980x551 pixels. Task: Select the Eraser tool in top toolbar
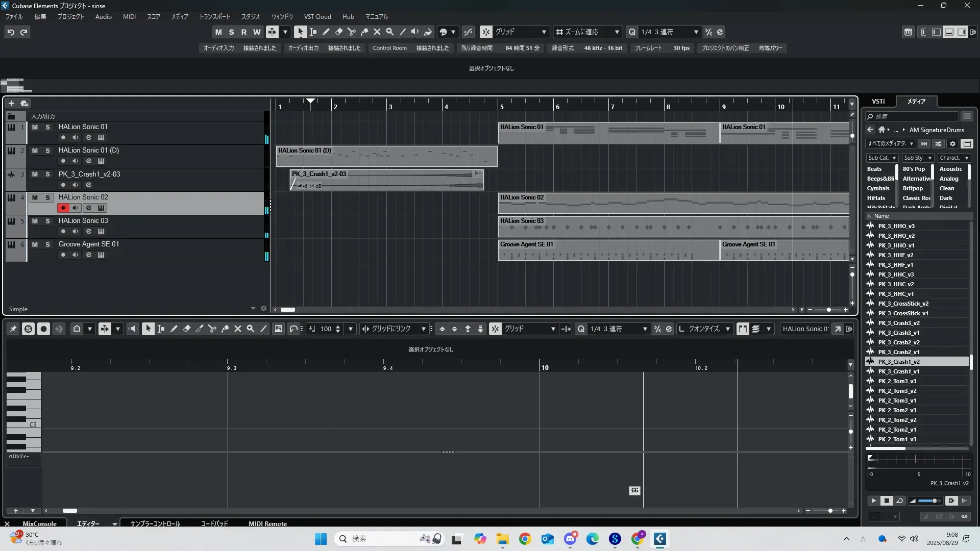[x=339, y=32]
